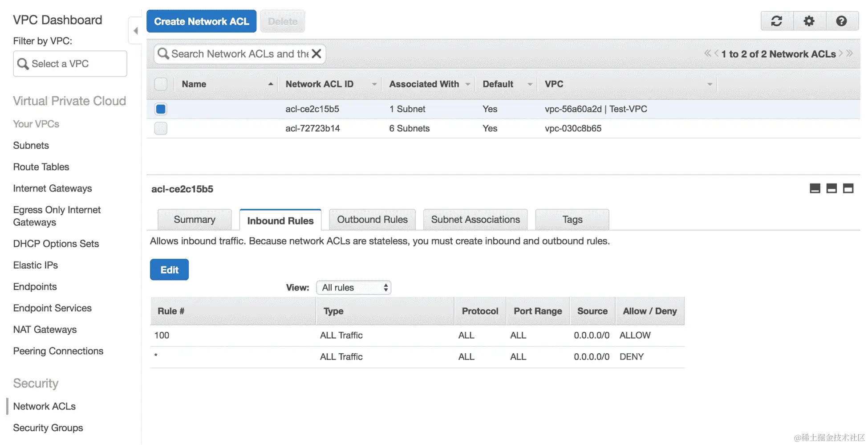The height and width of the screenshot is (445, 868).
Task: Focus the Select a VPC filter field
Action: [70, 64]
